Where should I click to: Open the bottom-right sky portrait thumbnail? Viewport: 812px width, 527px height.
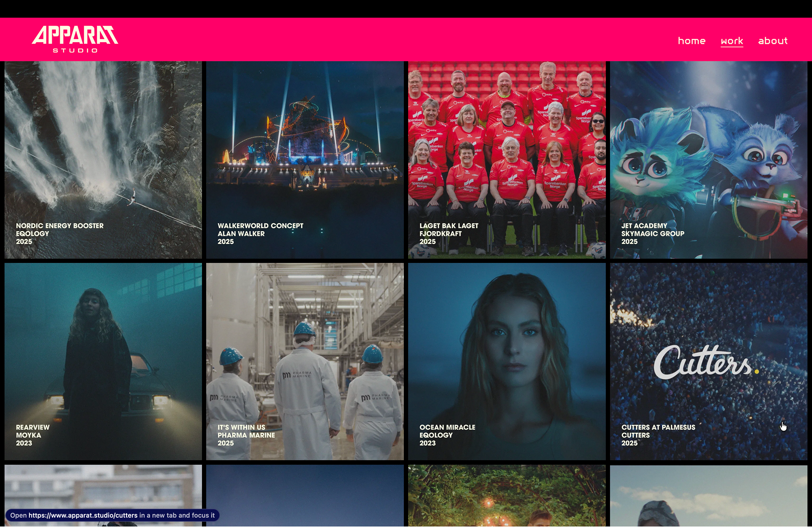point(708,495)
